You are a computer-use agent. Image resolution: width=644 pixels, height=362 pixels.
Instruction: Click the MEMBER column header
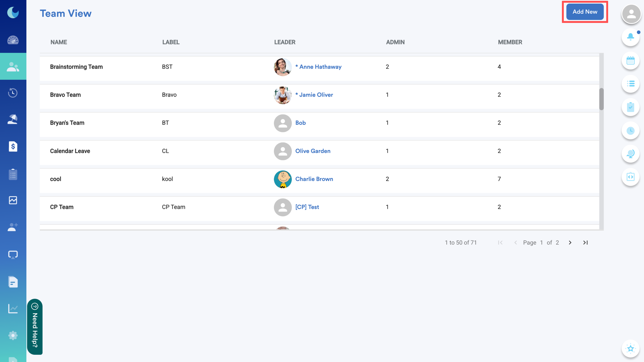point(510,42)
